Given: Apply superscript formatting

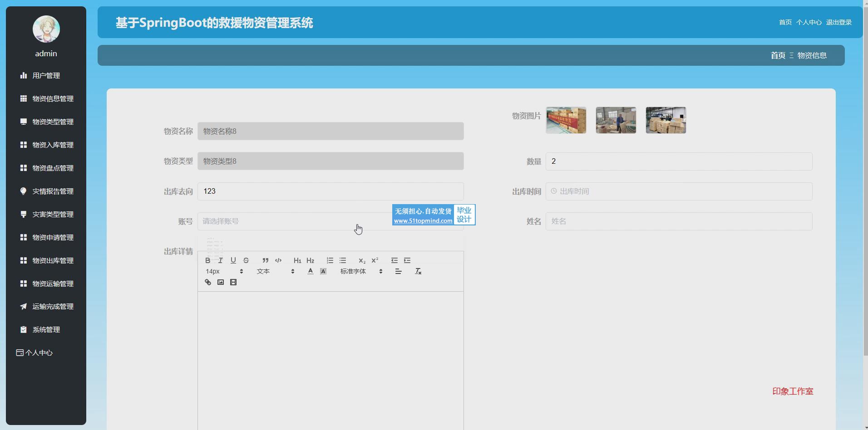Looking at the screenshot, I should (375, 260).
